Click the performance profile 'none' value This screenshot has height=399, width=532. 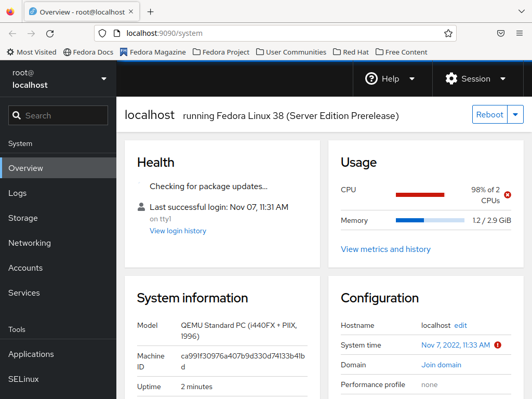tap(429, 385)
